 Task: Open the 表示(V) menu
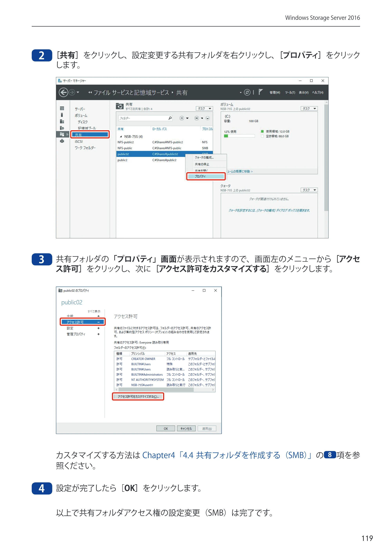[x=303, y=92]
